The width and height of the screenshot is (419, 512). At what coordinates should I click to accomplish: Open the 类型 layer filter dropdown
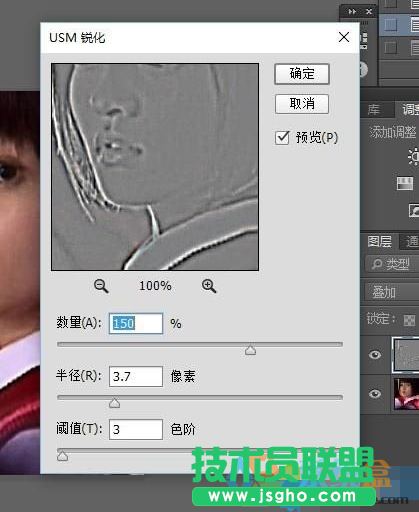pos(392,264)
